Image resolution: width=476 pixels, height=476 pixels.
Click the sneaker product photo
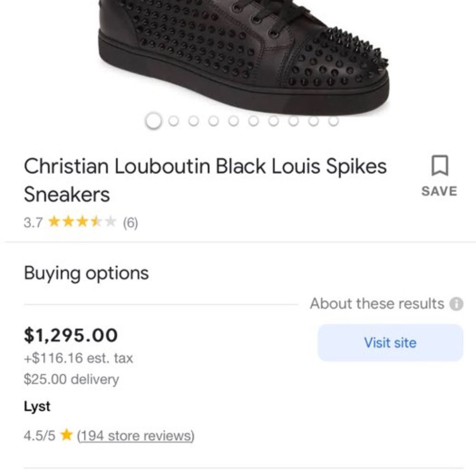[x=238, y=52]
